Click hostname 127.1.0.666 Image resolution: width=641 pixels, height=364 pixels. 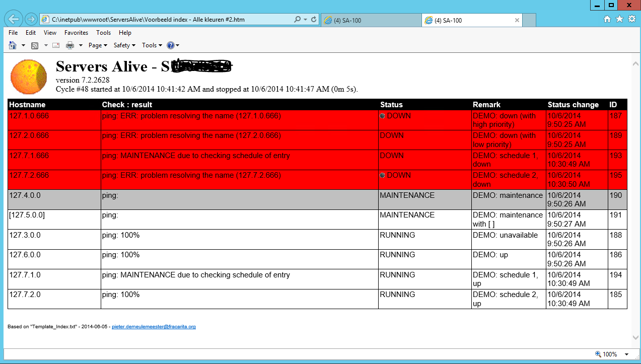click(x=29, y=116)
